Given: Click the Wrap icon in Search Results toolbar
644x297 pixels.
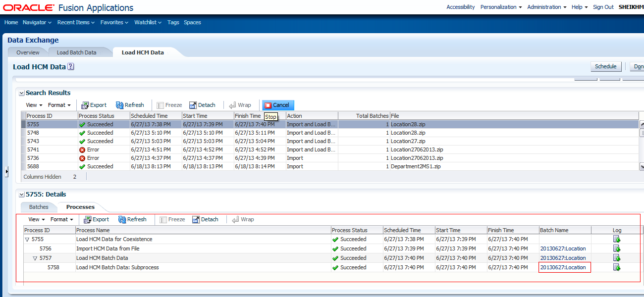Looking at the screenshot, I should point(241,105).
